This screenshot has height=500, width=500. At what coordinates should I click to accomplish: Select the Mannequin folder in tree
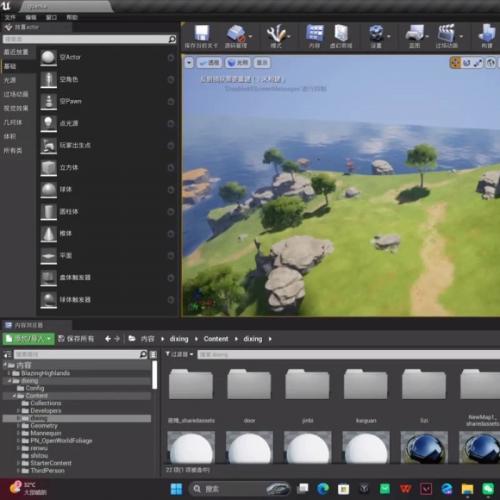coord(46,433)
